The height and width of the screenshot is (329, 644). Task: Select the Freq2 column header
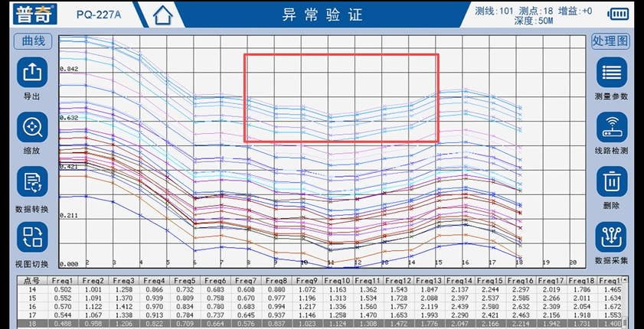coord(93,281)
